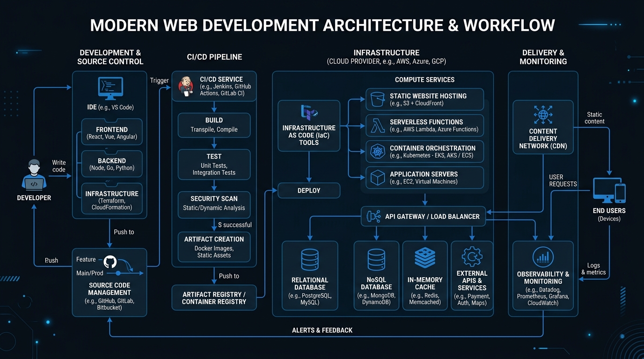Screen dimensions: 644x359
Task: Click the CONTAINER ORCHESTRATION text
Action: 433,148
